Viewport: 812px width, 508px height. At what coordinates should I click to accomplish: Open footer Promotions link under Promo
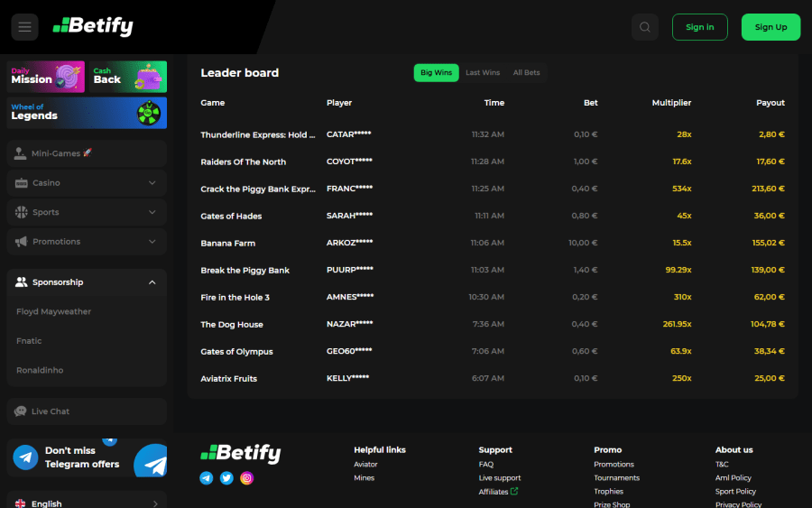[x=614, y=465]
